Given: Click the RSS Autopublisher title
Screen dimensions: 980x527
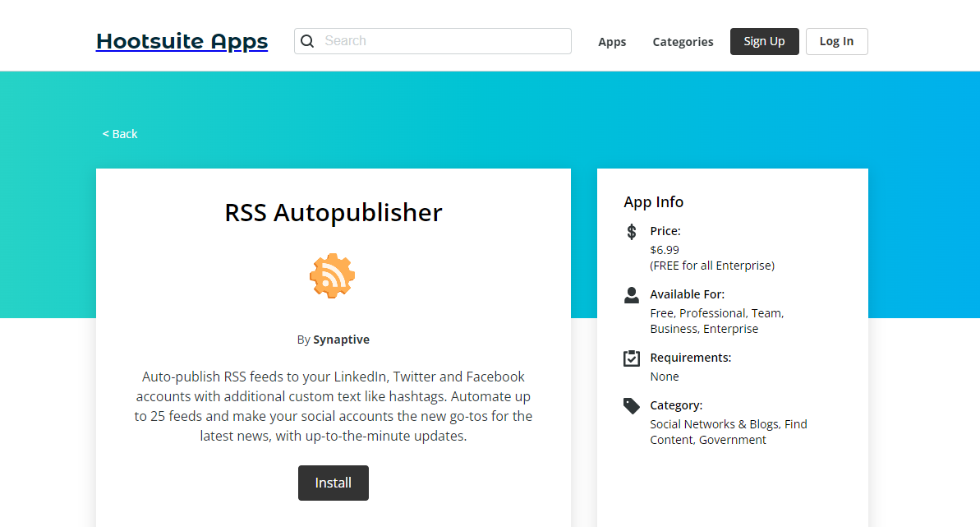Looking at the screenshot, I should tap(334, 213).
